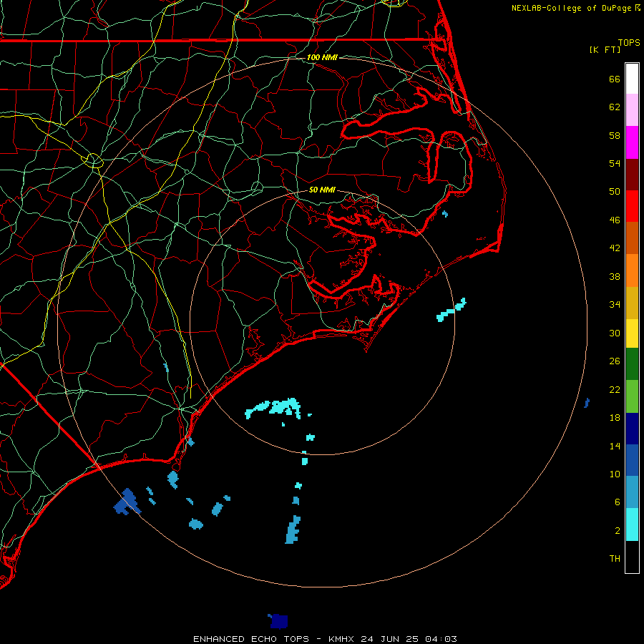Select the medium blue 10-14 kft legend swatch
This screenshot has height=644, width=644.
pyautogui.click(x=632, y=460)
